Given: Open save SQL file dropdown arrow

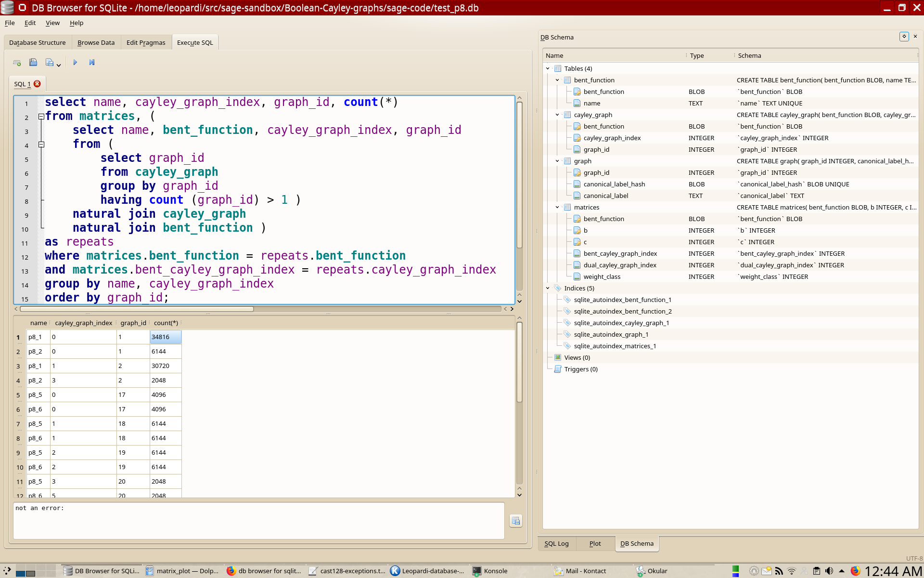Looking at the screenshot, I should point(59,65).
